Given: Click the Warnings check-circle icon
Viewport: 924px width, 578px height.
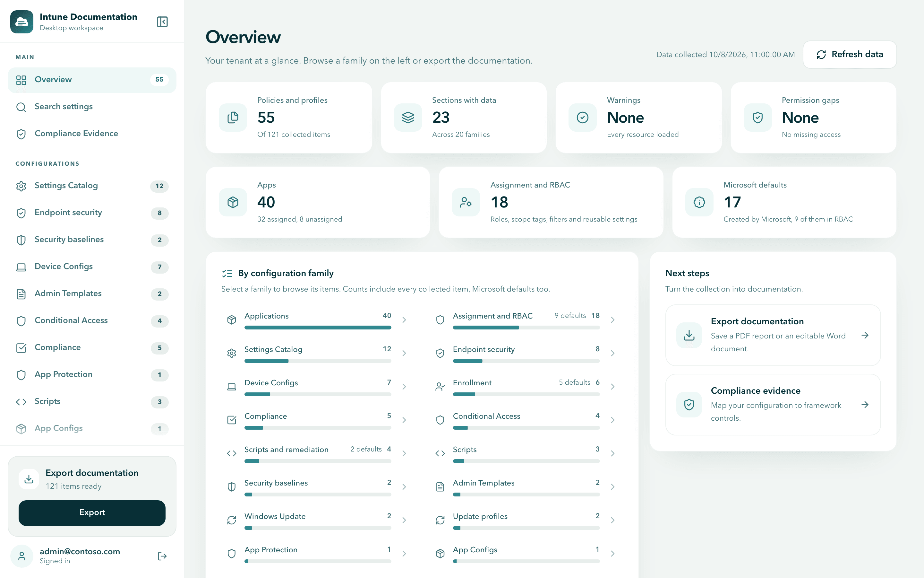Looking at the screenshot, I should point(583,117).
